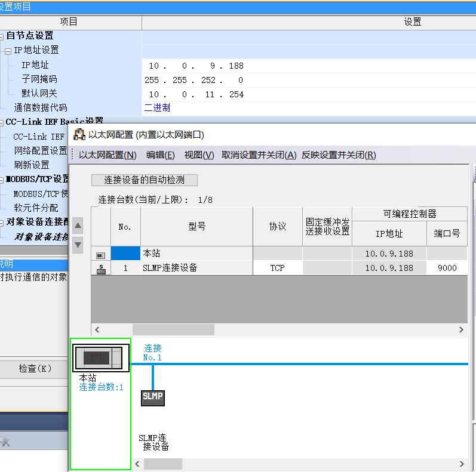476x472 pixels.
Task: Click the IP地址 value field 10.0.9.188
Action: tap(196, 66)
